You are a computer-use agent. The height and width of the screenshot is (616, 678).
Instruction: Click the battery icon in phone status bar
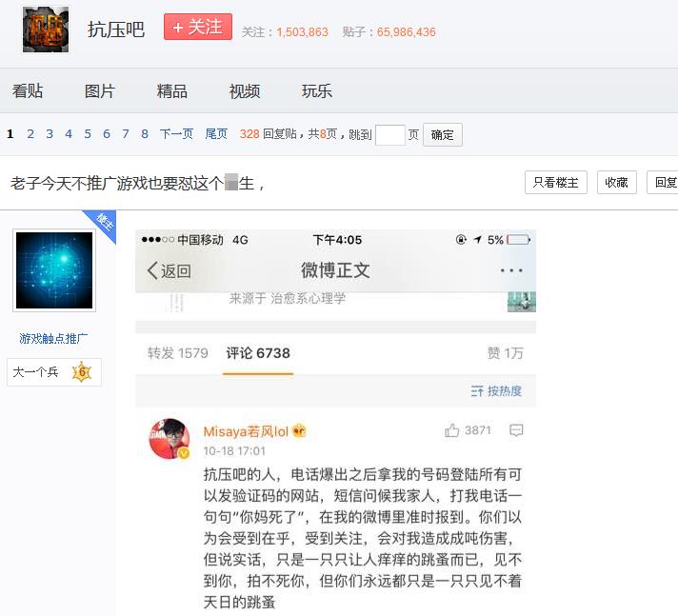click(518, 240)
